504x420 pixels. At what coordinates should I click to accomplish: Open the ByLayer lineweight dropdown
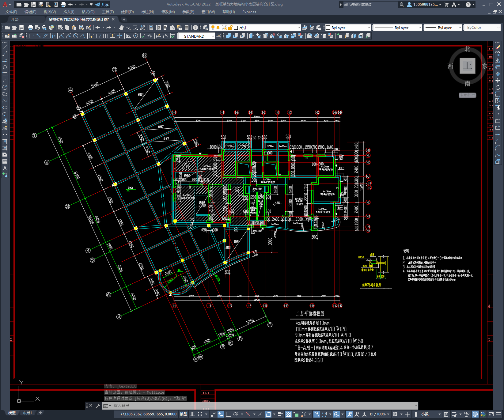(443, 28)
